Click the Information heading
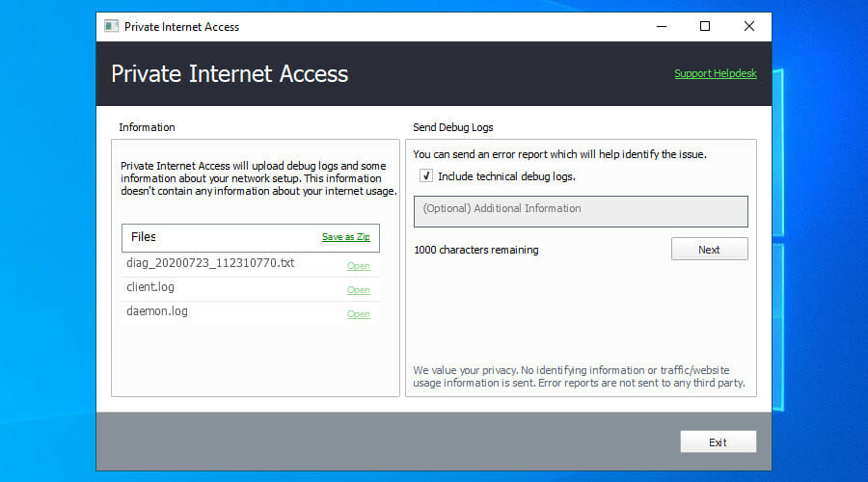Image resolution: width=868 pixels, height=482 pixels. pos(147,127)
